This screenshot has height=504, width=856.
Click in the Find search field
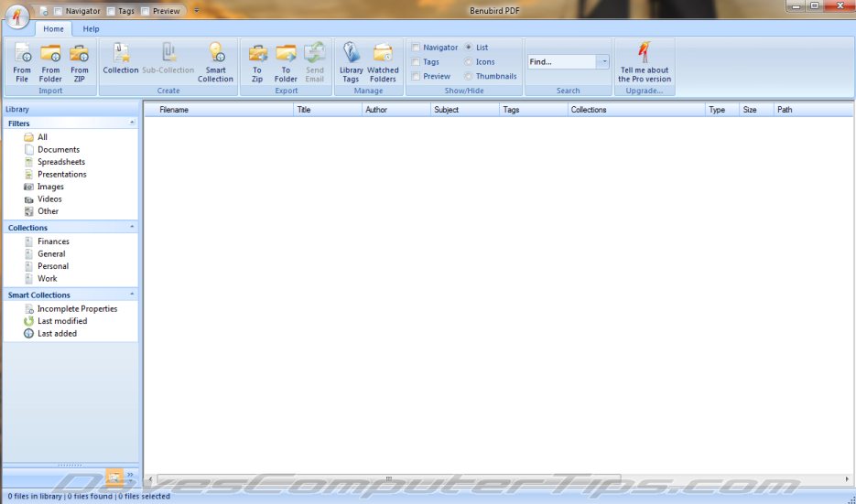click(x=562, y=61)
